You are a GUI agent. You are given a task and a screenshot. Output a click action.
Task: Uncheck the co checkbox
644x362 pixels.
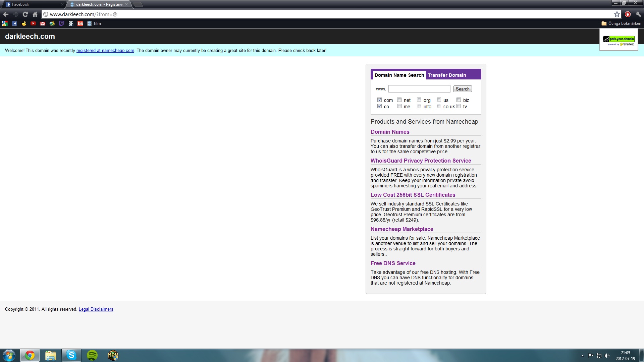[x=379, y=106]
